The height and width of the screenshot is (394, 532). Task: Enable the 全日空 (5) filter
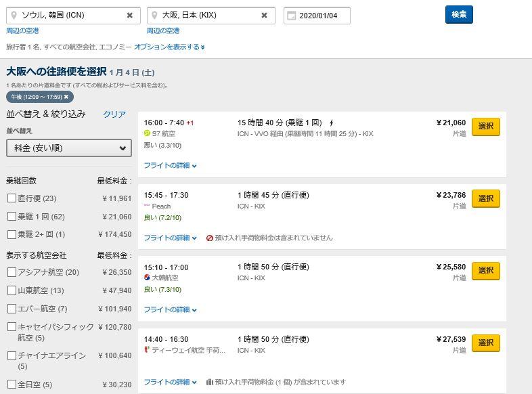coord(12,384)
